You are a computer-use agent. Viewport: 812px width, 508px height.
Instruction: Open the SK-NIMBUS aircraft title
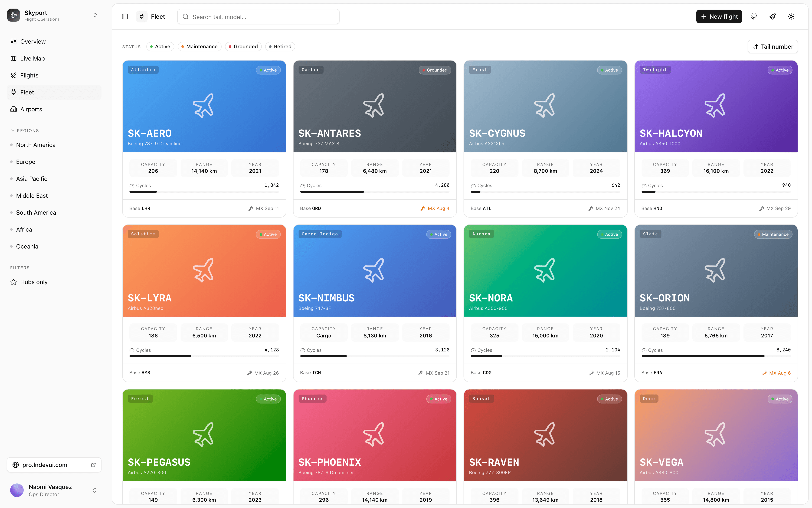(327, 298)
